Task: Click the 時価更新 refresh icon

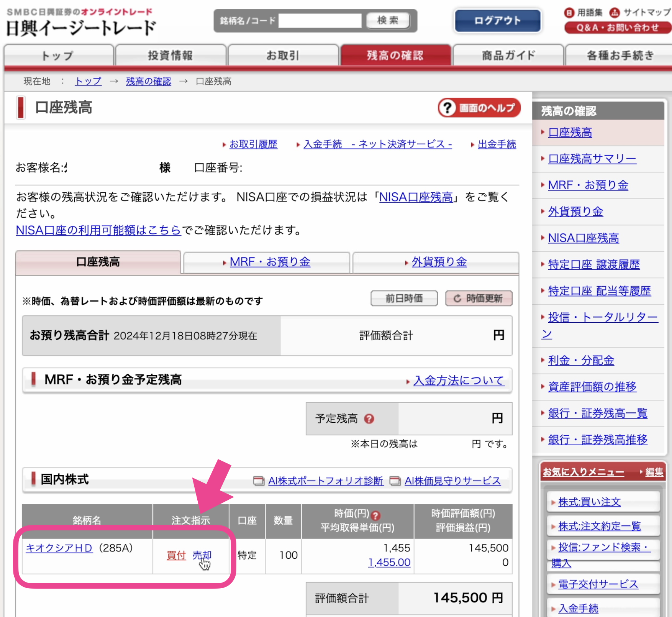Action: pyautogui.click(x=457, y=299)
